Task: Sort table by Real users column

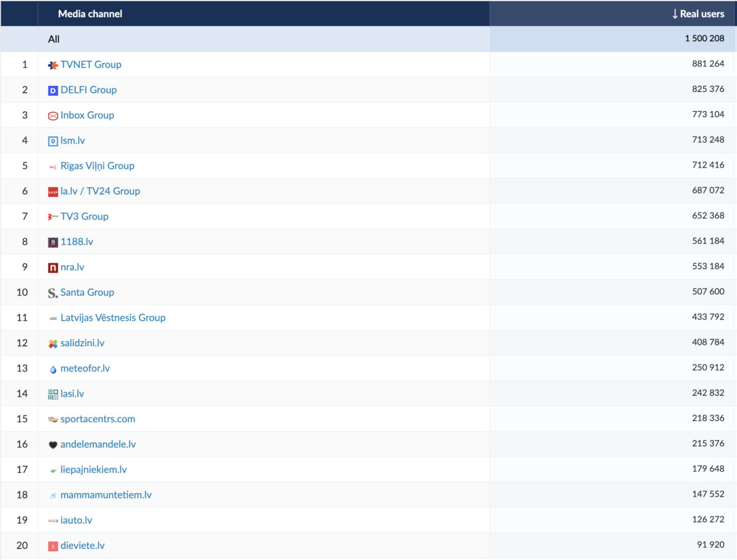Action: (698, 14)
